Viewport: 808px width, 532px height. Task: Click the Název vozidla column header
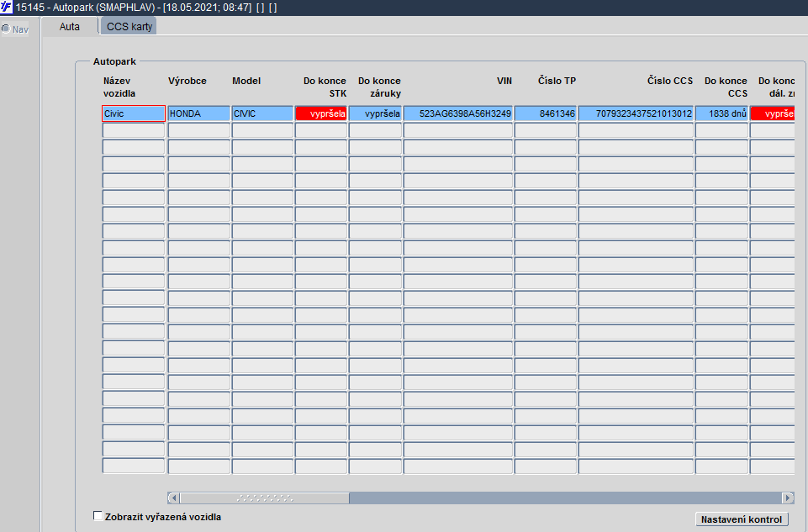point(119,87)
